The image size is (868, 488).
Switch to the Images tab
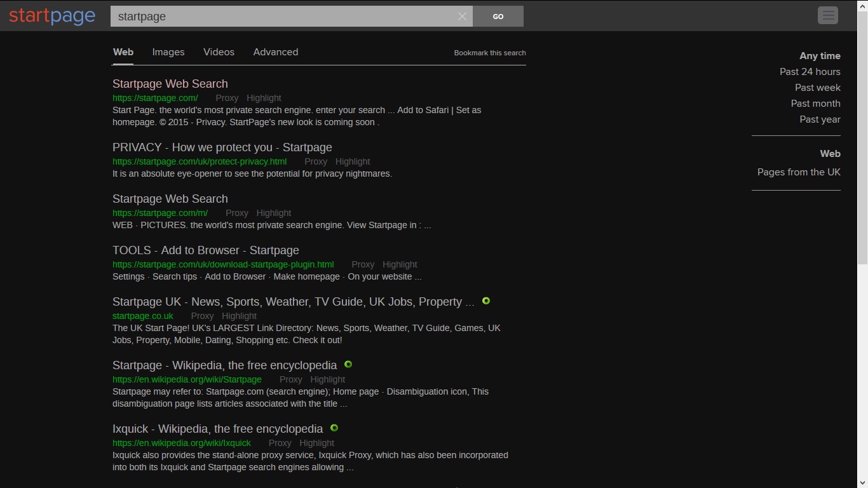[168, 52]
